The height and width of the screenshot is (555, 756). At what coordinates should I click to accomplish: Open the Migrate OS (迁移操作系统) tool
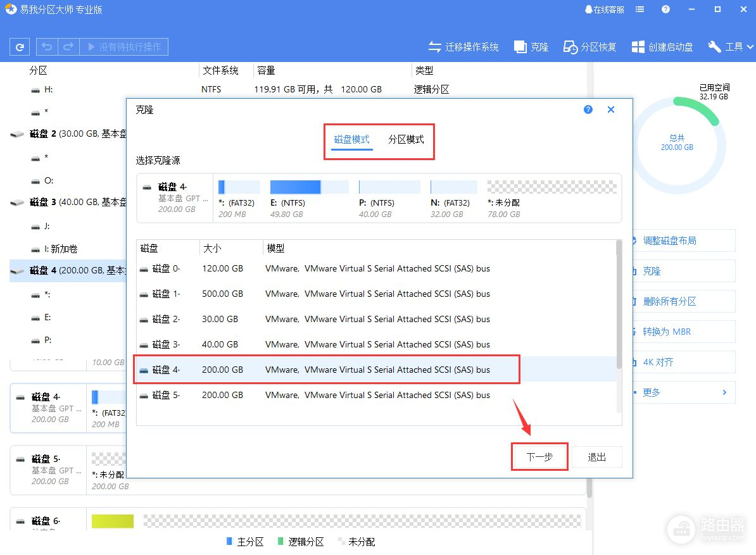(463, 47)
